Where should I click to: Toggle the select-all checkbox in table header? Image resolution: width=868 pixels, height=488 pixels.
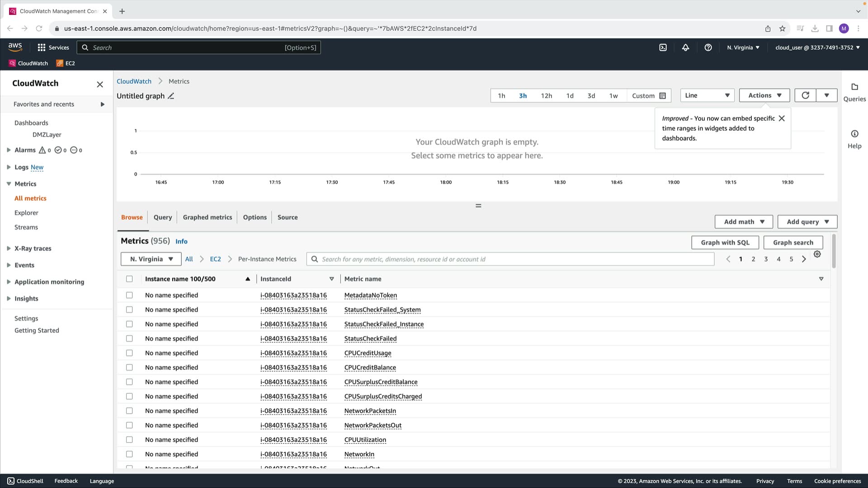pos(129,279)
